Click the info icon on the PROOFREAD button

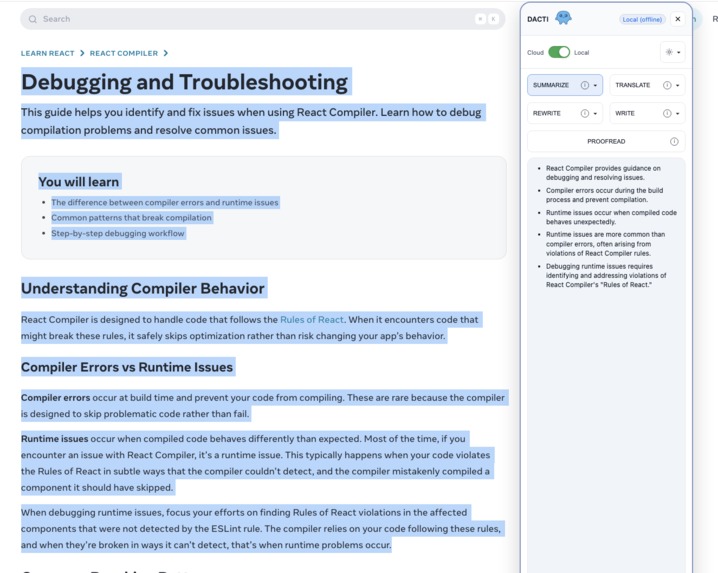point(674,142)
